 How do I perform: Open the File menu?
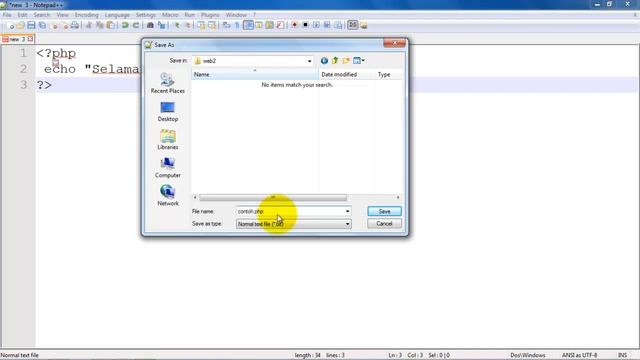pyautogui.click(x=7, y=15)
